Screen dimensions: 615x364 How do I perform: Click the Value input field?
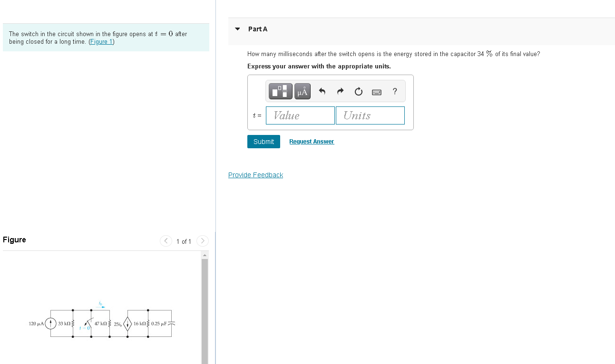(300, 115)
